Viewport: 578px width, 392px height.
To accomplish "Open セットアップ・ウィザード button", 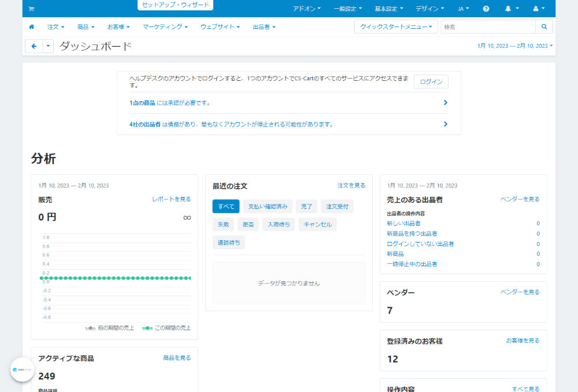I will tap(176, 5).
